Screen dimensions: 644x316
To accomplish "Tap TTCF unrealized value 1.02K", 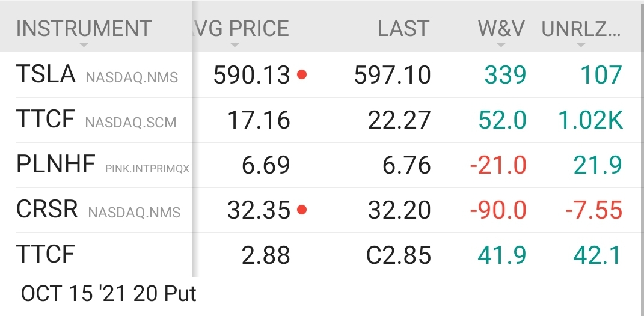I will click(589, 120).
